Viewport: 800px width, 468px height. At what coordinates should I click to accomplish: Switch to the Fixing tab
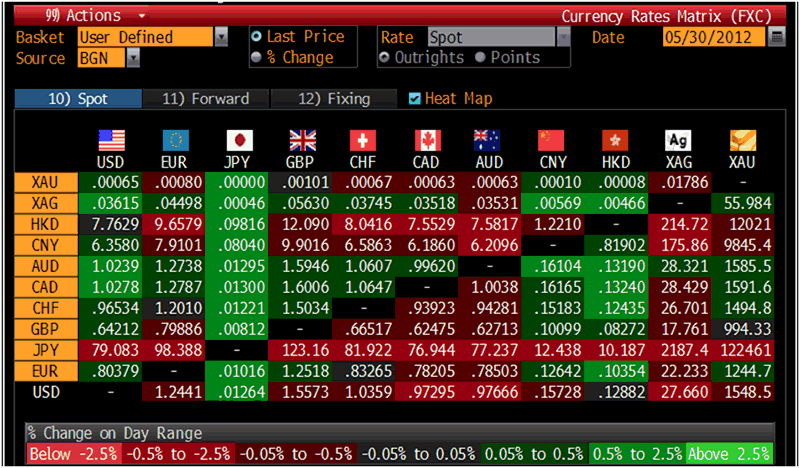(x=335, y=99)
